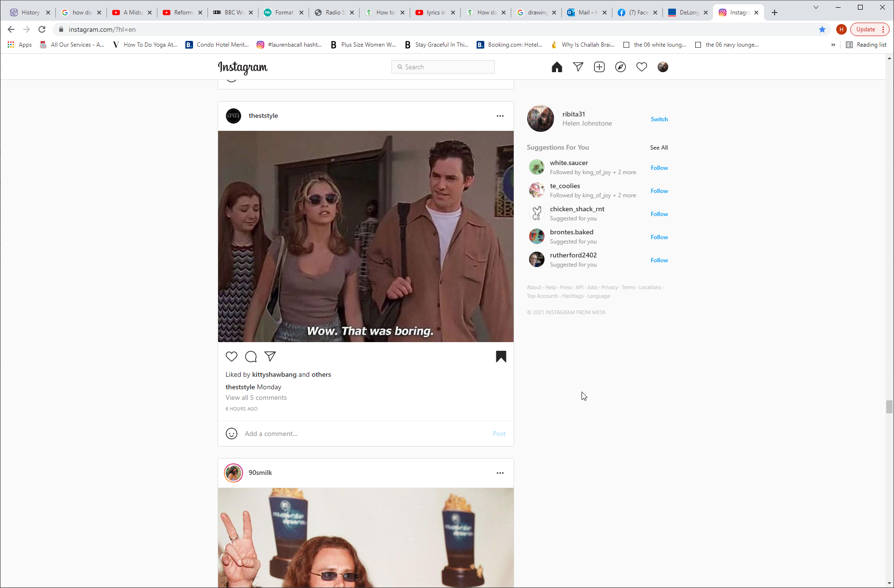894x588 pixels.
Task: Open more options on 90smilk post
Action: (x=500, y=473)
